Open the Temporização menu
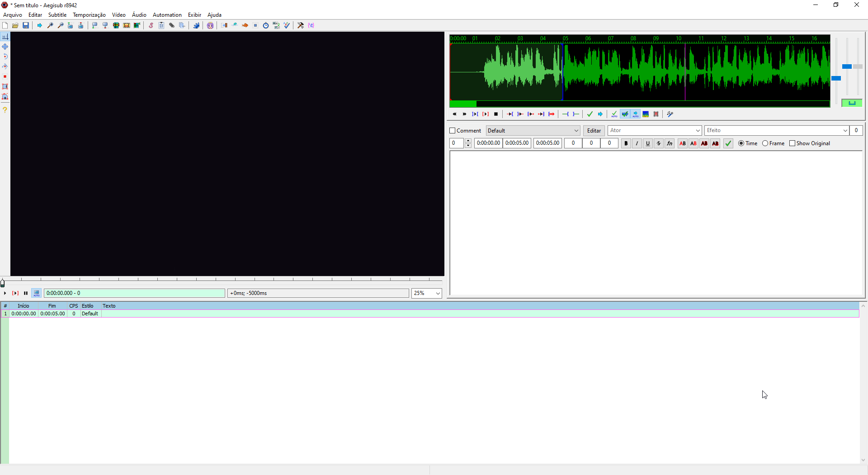Image resolution: width=868 pixels, height=475 pixels. click(x=89, y=15)
